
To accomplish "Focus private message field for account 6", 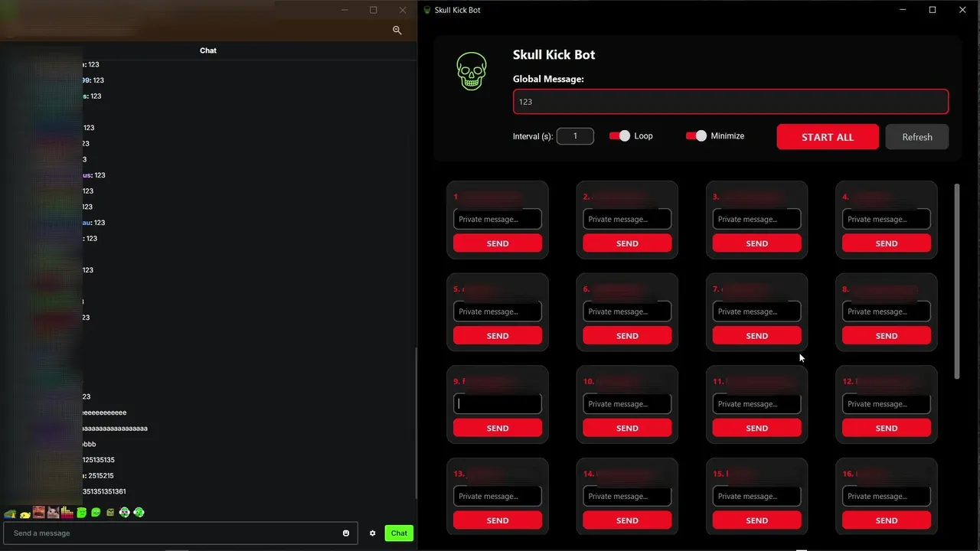I will coord(627,311).
